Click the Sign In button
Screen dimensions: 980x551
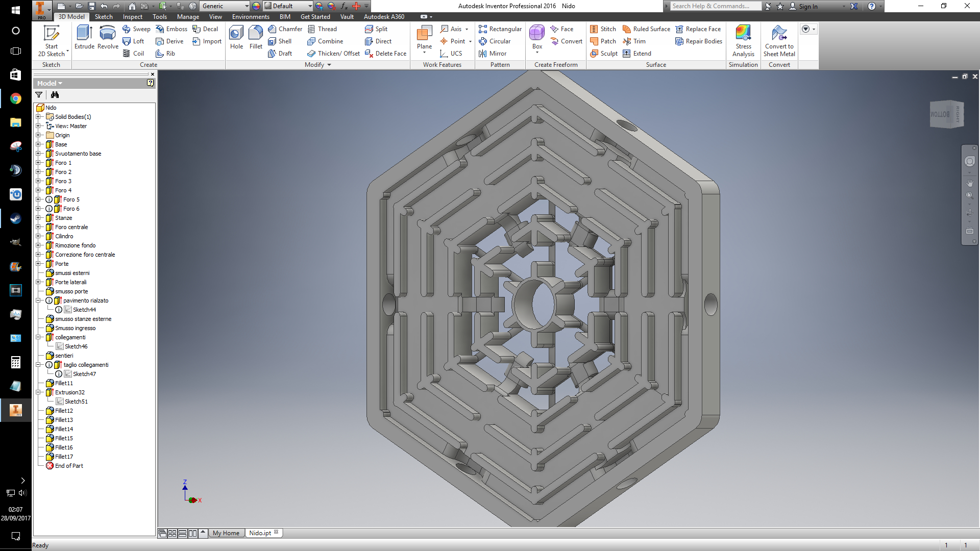[807, 6]
